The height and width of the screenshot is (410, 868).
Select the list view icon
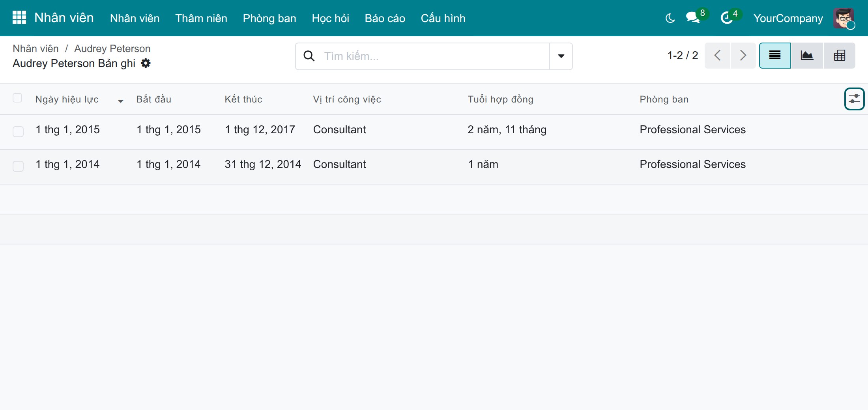pyautogui.click(x=775, y=56)
